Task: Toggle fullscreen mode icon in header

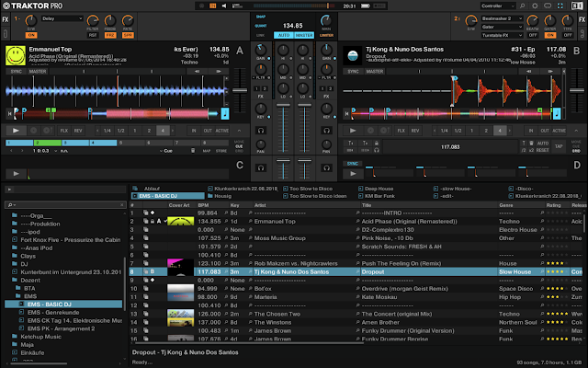Action: [x=560, y=6]
